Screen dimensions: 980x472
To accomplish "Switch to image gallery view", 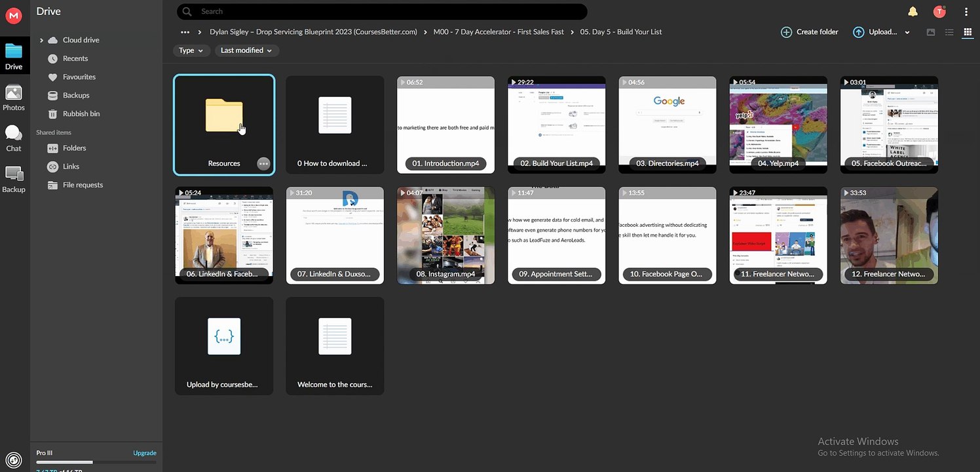I will 931,32.
